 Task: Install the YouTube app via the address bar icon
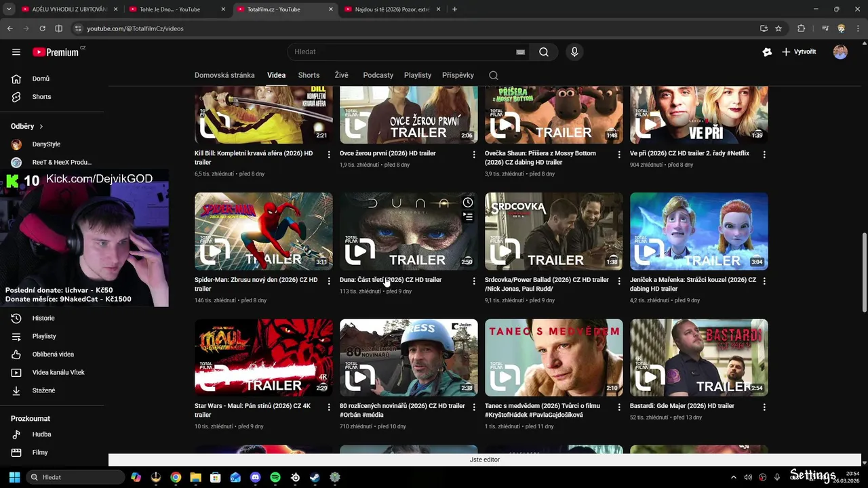click(764, 28)
